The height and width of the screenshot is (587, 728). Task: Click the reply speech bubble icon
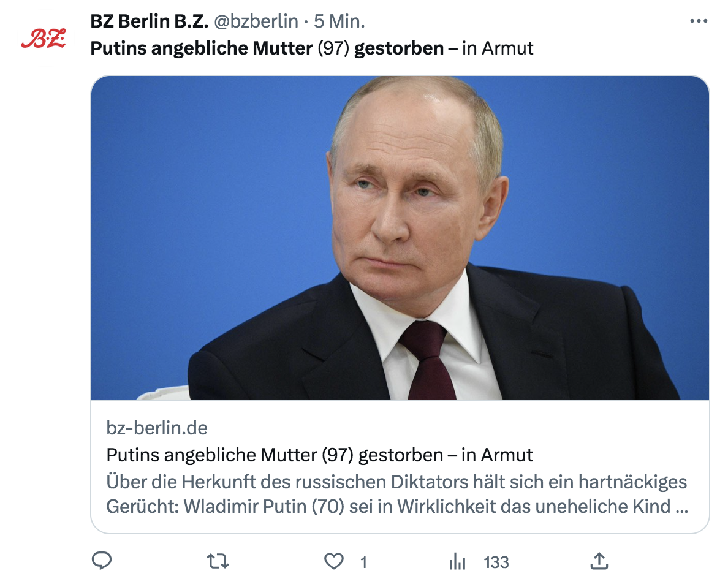[x=102, y=561]
